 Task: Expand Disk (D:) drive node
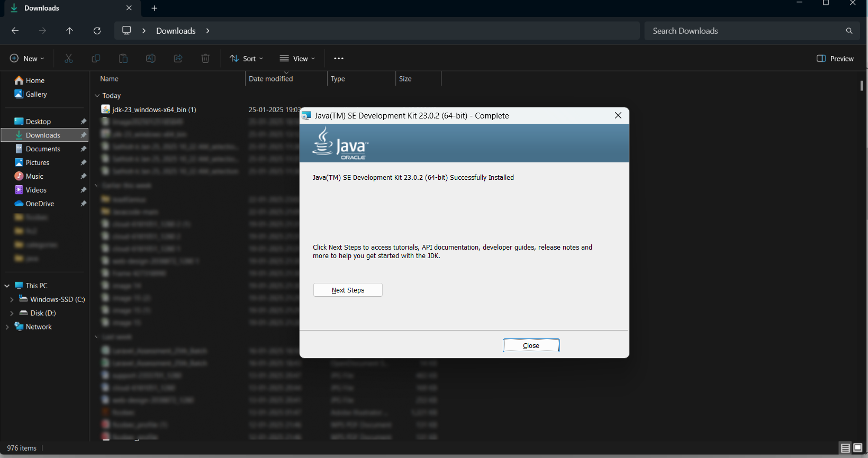12,313
